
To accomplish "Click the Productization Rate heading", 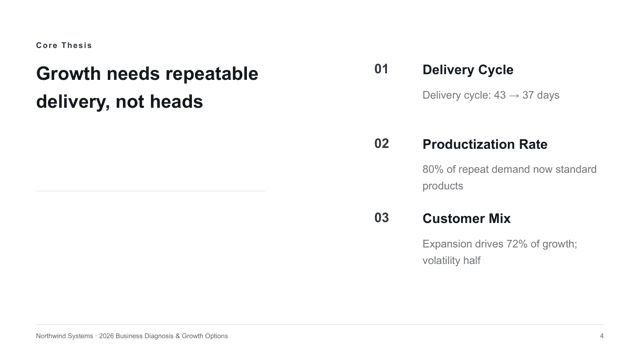I will 485,144.
